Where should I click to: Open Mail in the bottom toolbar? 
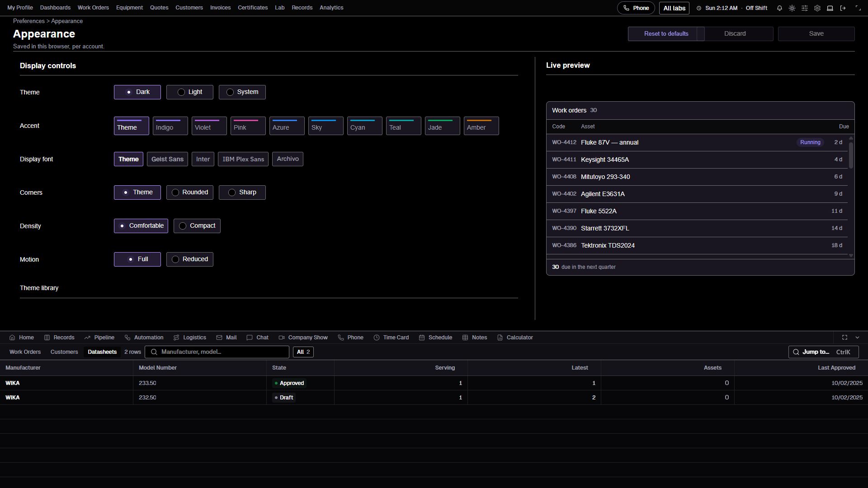pyautogui.click(x=226, y=338)
